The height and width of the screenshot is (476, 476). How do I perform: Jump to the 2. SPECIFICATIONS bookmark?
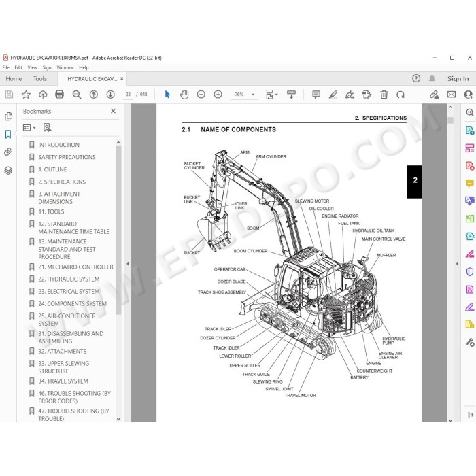(x=62, y=182)
